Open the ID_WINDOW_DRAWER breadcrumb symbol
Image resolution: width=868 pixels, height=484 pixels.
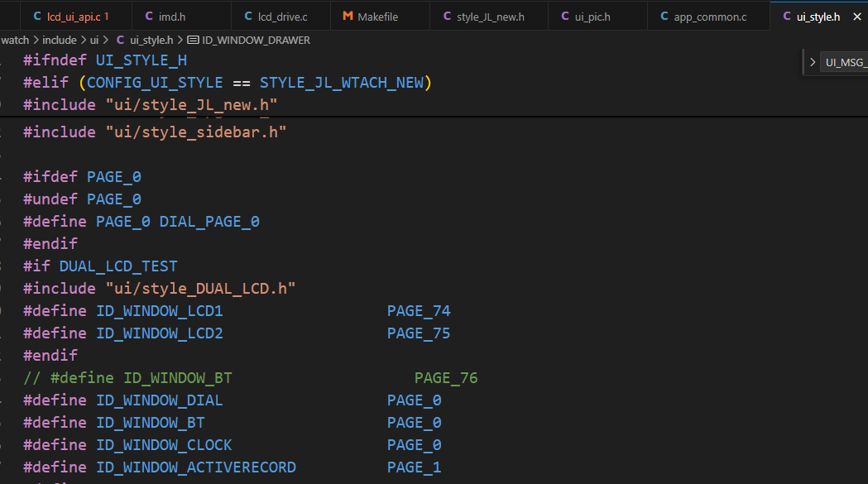[x=256, y=40]
